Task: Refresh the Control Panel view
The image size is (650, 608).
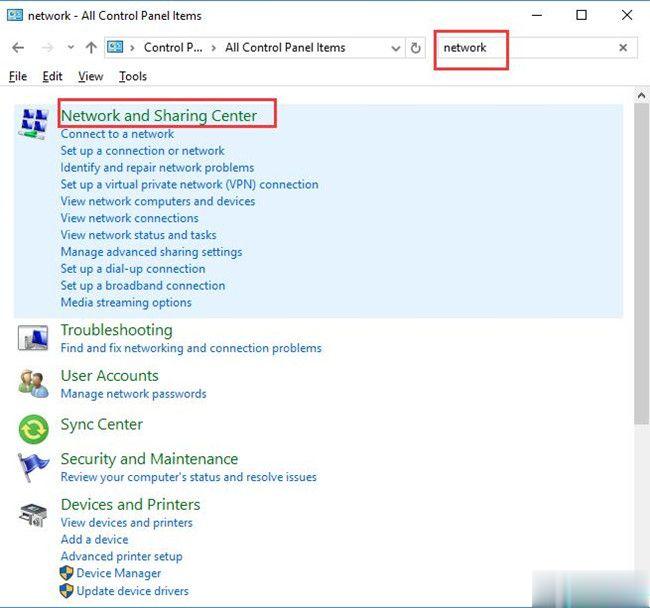Action: tap(415, 48)
